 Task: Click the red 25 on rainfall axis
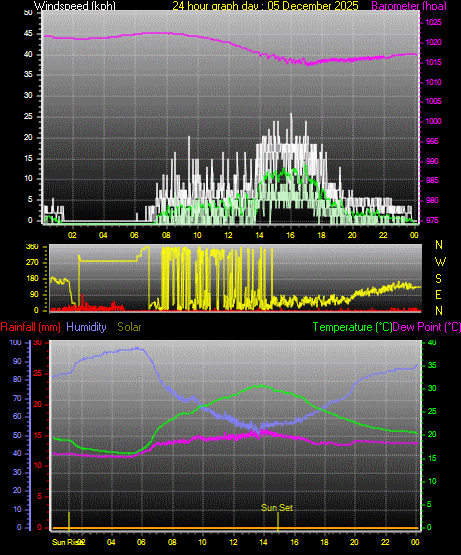point(38,373)
